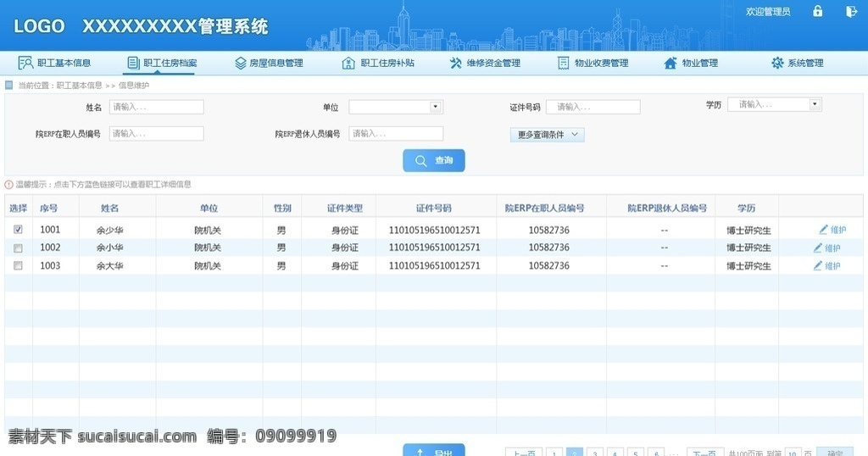Click the breadcrumb location icon
Viewport: 868px width, 456px height.
pyautogui.click(x=8, y=86)
